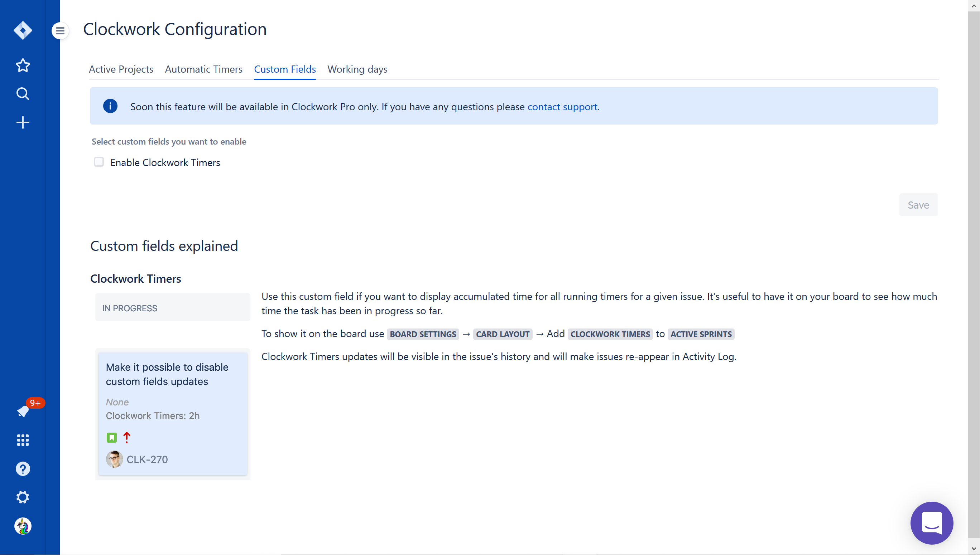Toggle the hamburger sidebar menu
The width and height of the screenshot is (980, 555).
pyautogui.click(x=60, y=30)
